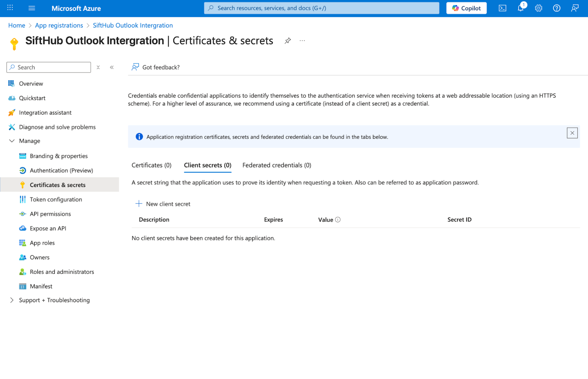This screenshot has height=379, width=588.
Task: Open portal settings gear
Action: [x=538, y=8]
